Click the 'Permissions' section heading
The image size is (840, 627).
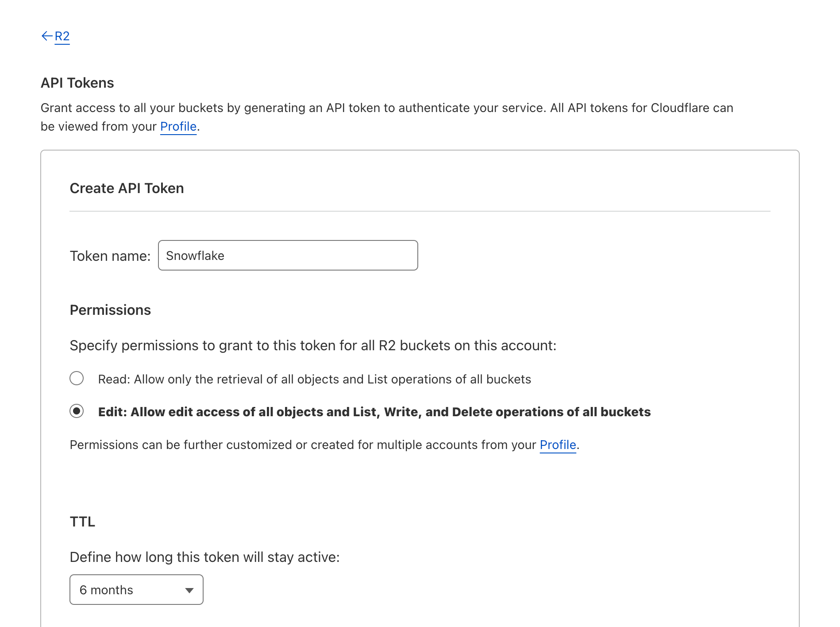[110, 310]
